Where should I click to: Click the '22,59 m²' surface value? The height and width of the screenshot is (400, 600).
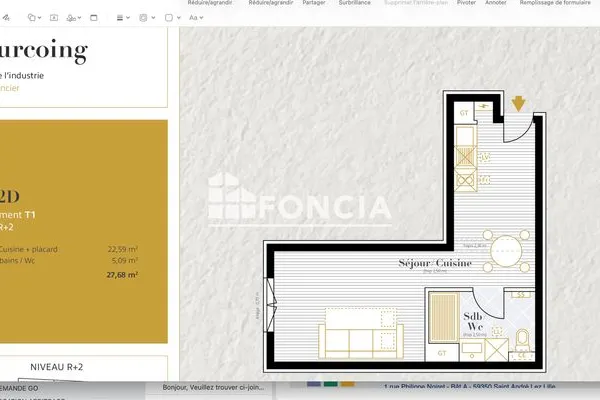[x=122, y=249]
